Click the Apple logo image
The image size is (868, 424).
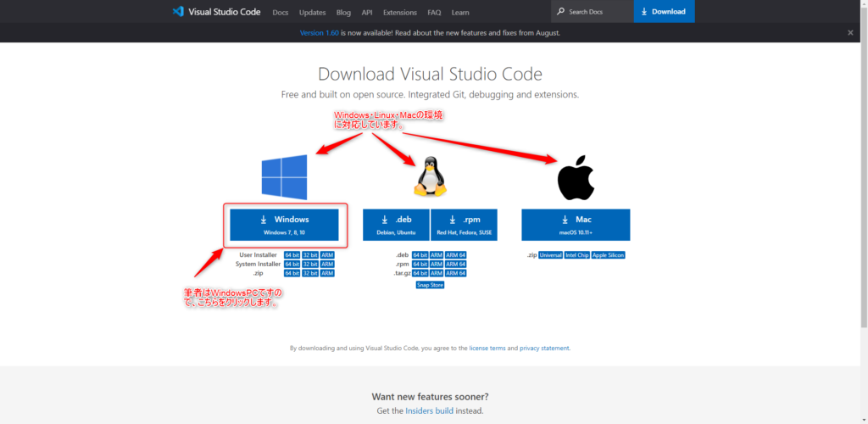pos(576,177)
